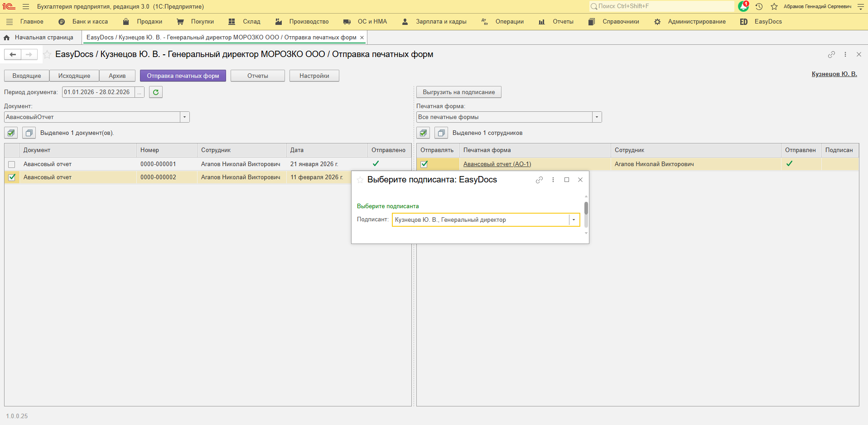Copy link in the signer dialog
Image resolution: width=868 pixels, height=425 pixels.
539,180
